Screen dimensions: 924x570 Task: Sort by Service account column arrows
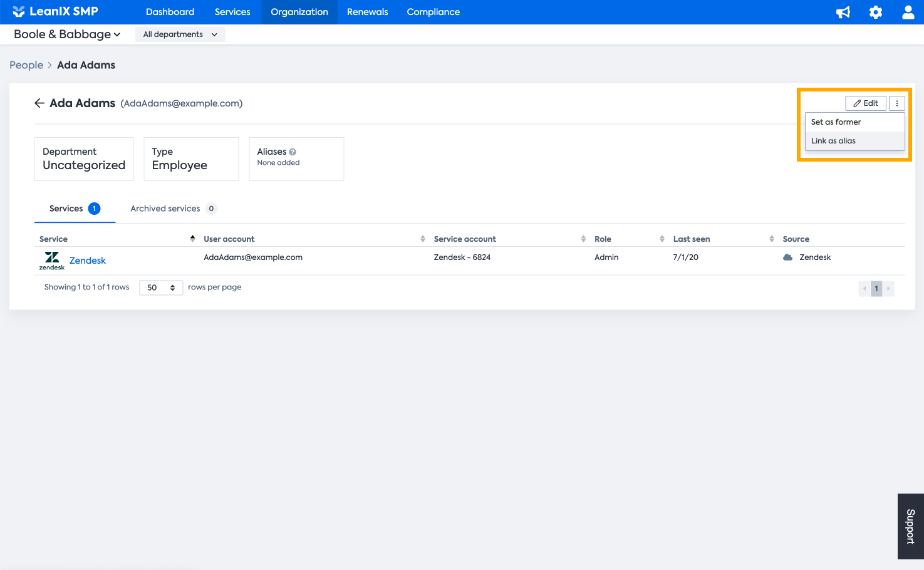click(583, 239)
